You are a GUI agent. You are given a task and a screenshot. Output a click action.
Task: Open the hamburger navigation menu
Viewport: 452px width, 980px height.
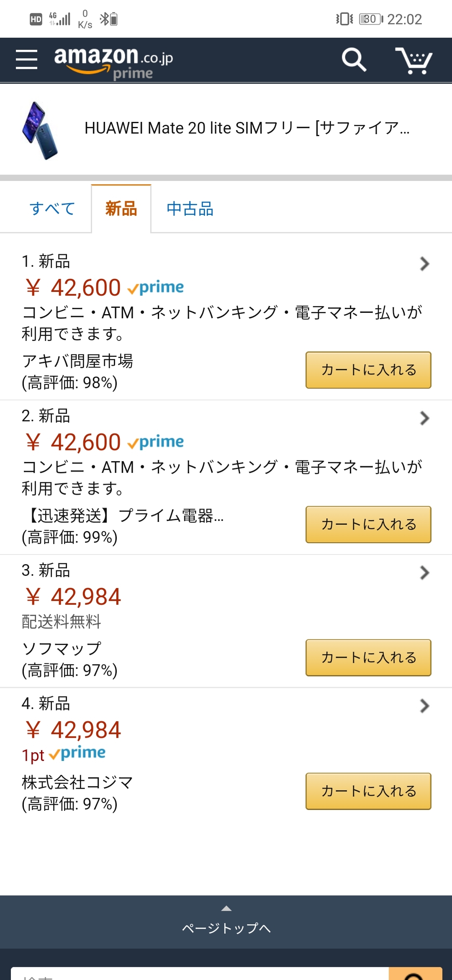point(26,59)
